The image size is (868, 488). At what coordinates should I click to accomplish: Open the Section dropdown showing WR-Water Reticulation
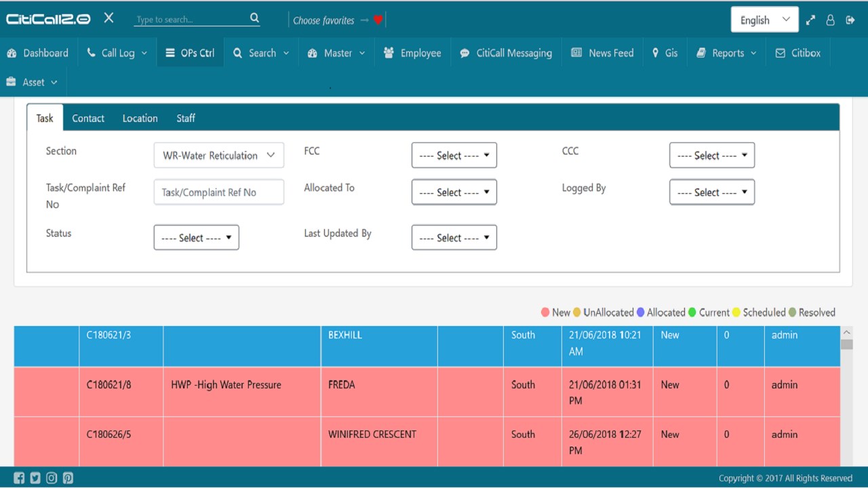click(219, 155)
